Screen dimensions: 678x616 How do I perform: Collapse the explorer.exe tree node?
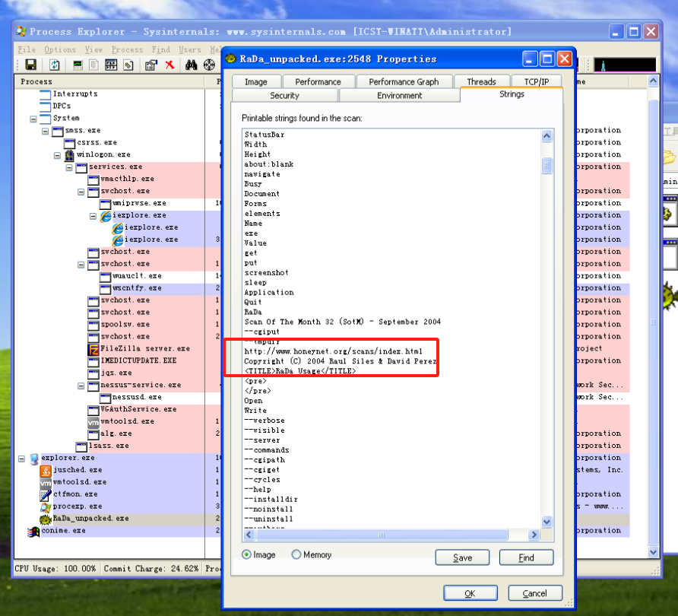pos(21,458)
